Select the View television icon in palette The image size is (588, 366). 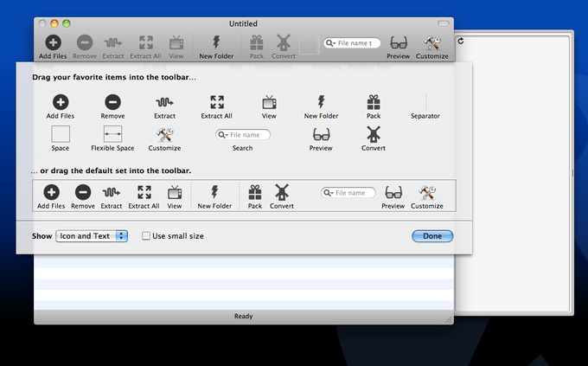click(x=269, y=102)
